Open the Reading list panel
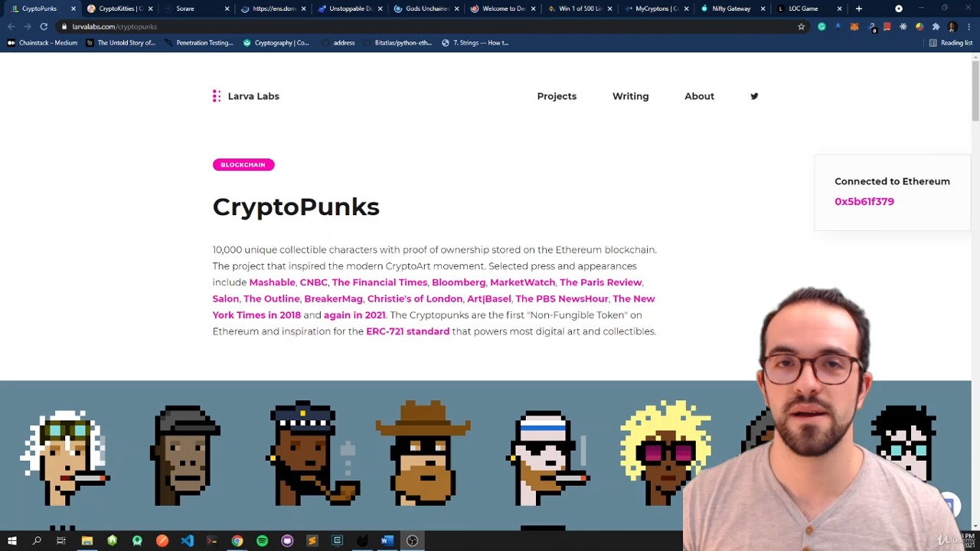 coord(950,43)
